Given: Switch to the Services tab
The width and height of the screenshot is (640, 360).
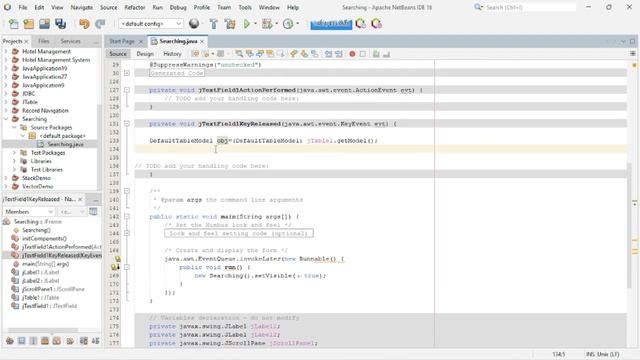Looking at the screenshot, I should pyautogui.click(x=71, y=41).
